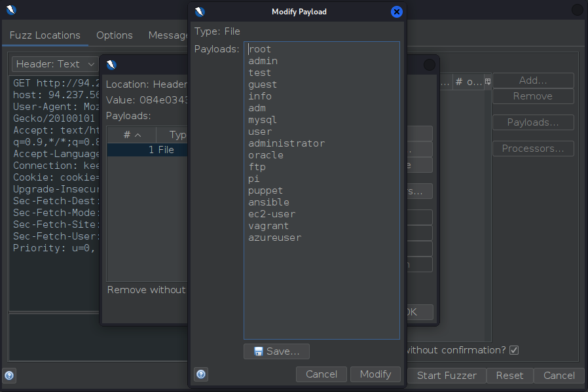The height and width of the screenshot is (392, 588).
Task: Switch to the Options tab
Action: pos(114,35)
